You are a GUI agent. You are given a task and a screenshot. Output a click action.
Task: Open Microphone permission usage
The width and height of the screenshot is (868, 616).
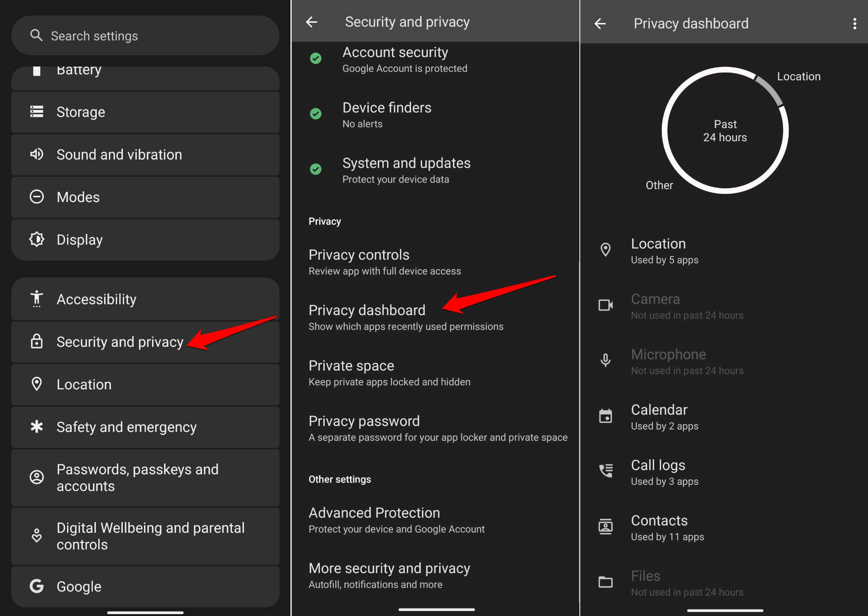coord(724,362)
